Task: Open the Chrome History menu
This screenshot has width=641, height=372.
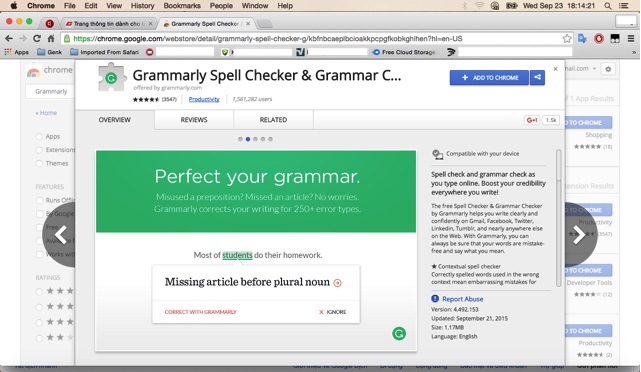Action: point(142,6)
